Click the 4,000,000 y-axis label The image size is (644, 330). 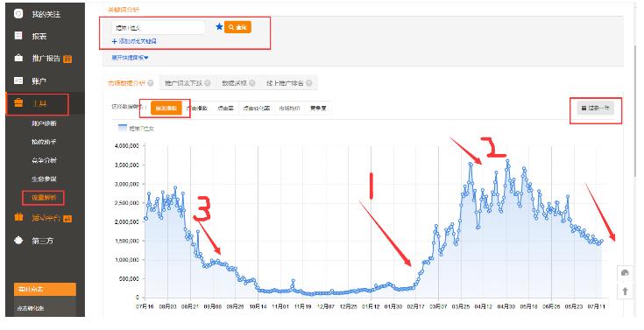pos(126,145)
